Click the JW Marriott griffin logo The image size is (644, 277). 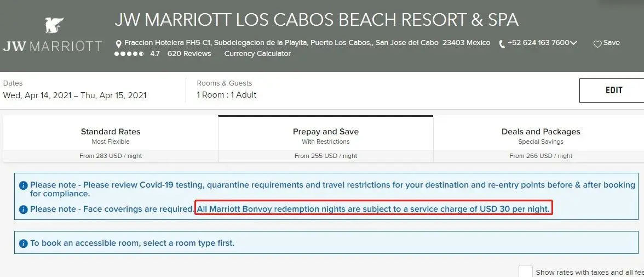(x=54, y=25)
